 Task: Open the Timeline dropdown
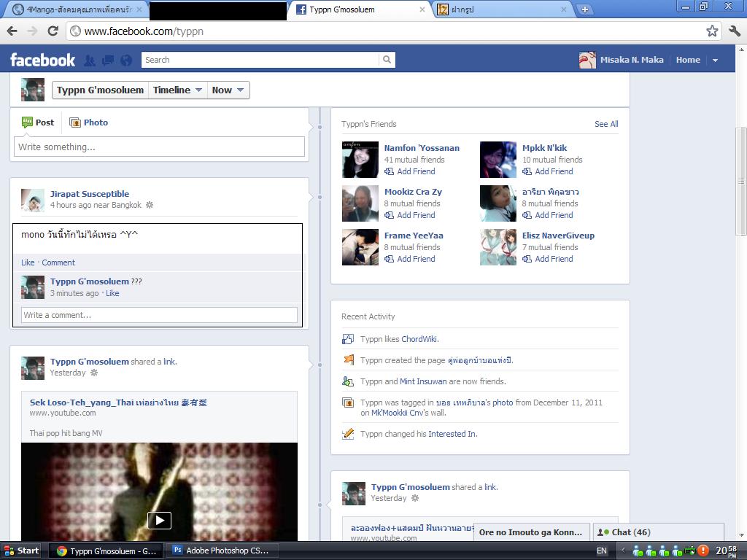point(178,90)
